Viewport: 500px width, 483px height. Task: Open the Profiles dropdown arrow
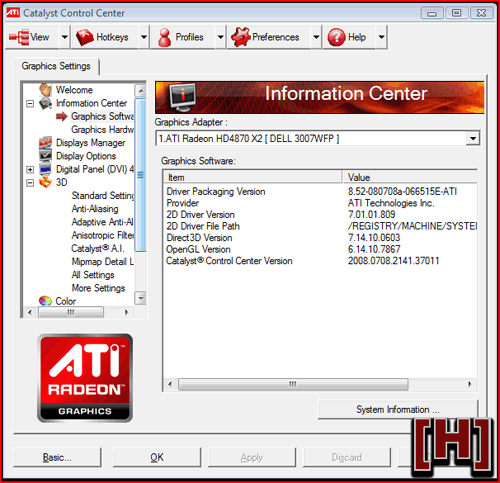coord(220,37)
